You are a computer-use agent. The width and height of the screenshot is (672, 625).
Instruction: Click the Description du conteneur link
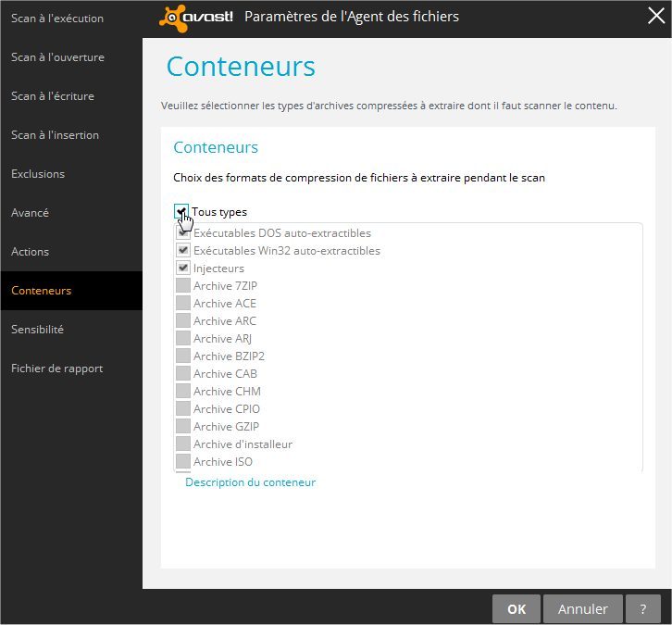(250, 482)
